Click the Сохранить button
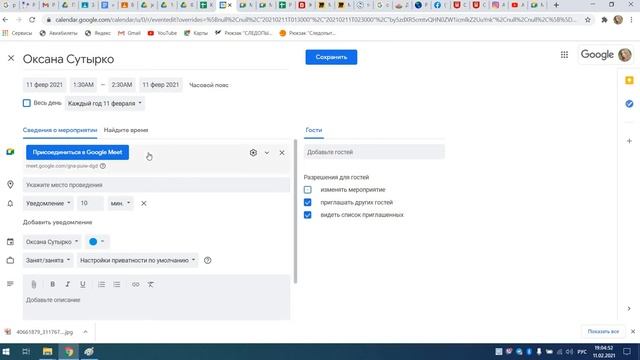Image resolution: width=640 pixels, height=360 pixels. 331,57
